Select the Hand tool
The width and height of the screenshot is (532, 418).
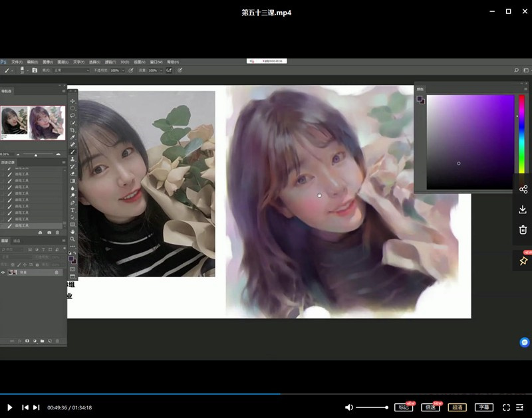tap(72, 231)
